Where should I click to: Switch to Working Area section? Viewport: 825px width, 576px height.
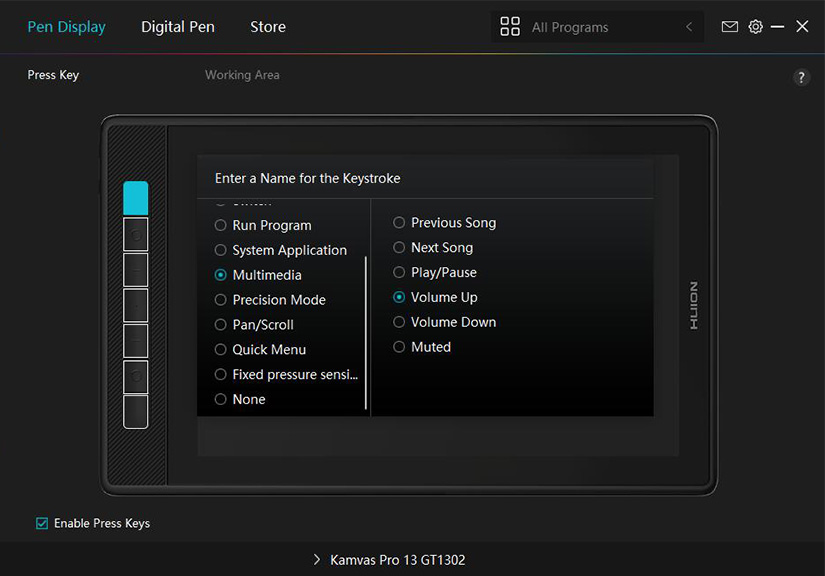(242, 75)
